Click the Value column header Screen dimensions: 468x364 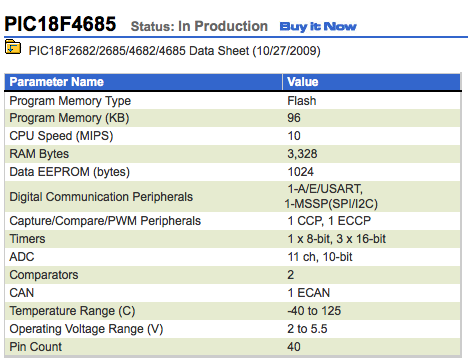(x=303, y=82)
